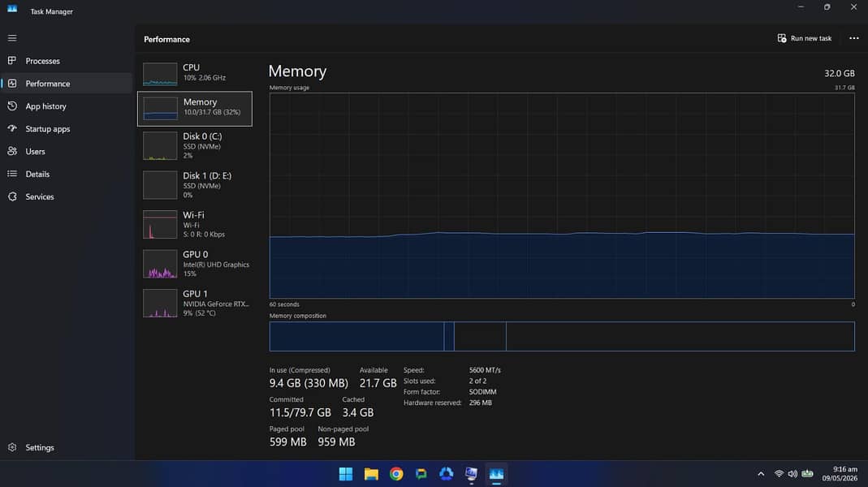
Task: Click the 60 seconds graph label
Action: click(284, 304)
